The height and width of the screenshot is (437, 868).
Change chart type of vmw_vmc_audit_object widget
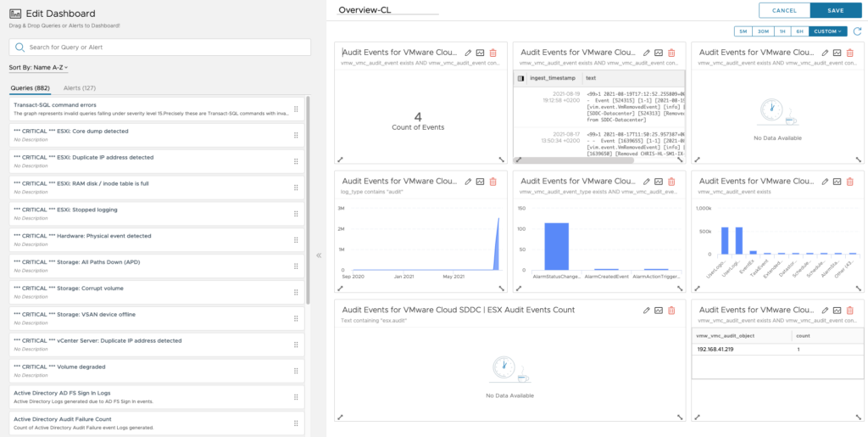[837, 311]
